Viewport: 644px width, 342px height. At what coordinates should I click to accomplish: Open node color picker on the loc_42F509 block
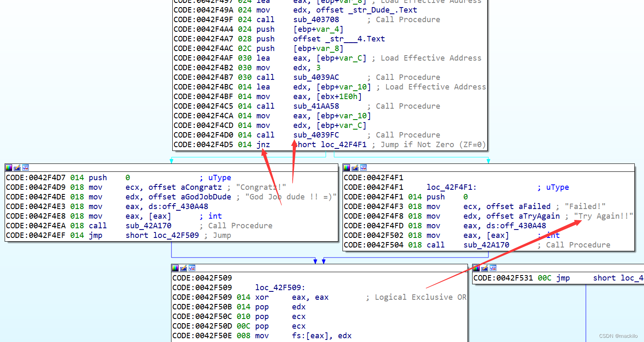tap(175, 268)
